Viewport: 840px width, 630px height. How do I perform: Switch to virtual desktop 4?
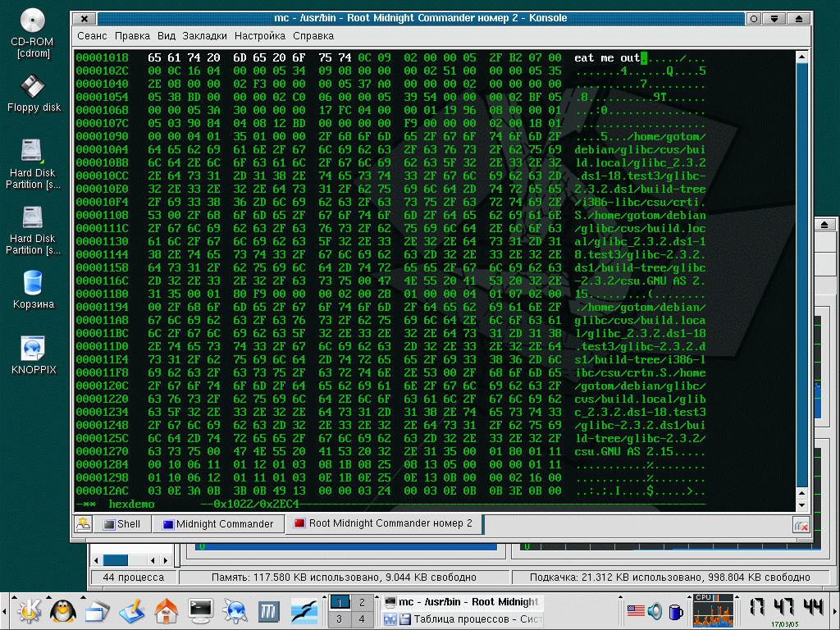pos(362,619)
